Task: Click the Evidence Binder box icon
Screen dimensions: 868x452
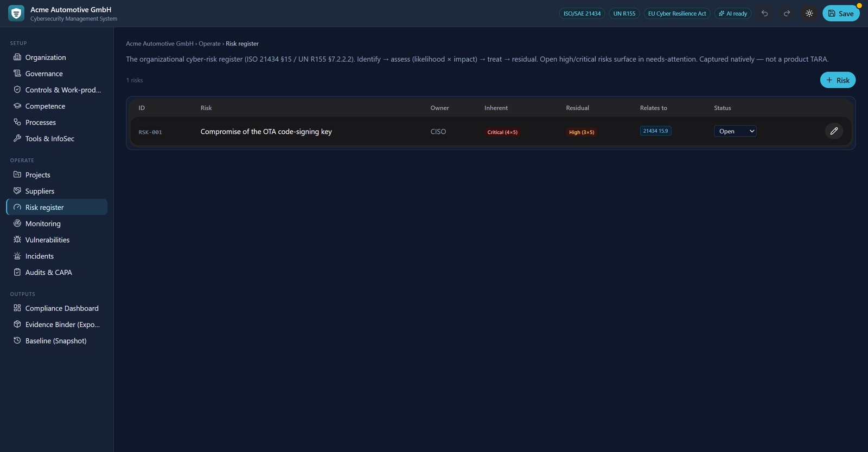Action: 17,324
